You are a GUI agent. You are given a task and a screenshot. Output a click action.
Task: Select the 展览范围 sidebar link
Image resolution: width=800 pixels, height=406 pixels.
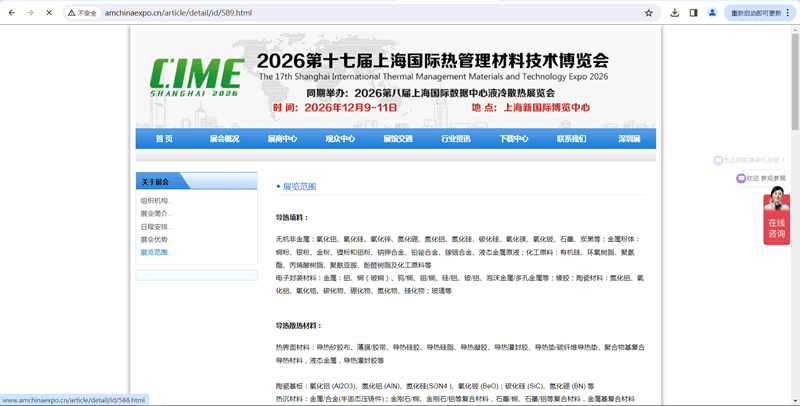point(157,252)
